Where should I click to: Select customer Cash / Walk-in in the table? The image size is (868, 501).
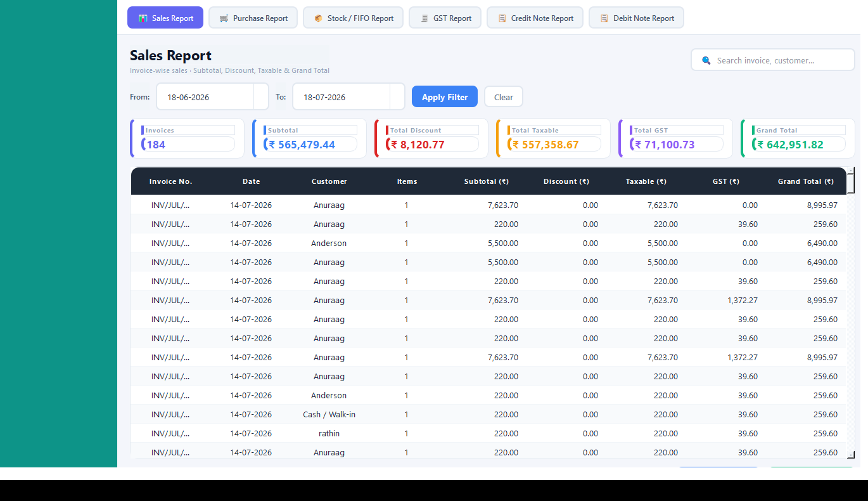[329, 414]
